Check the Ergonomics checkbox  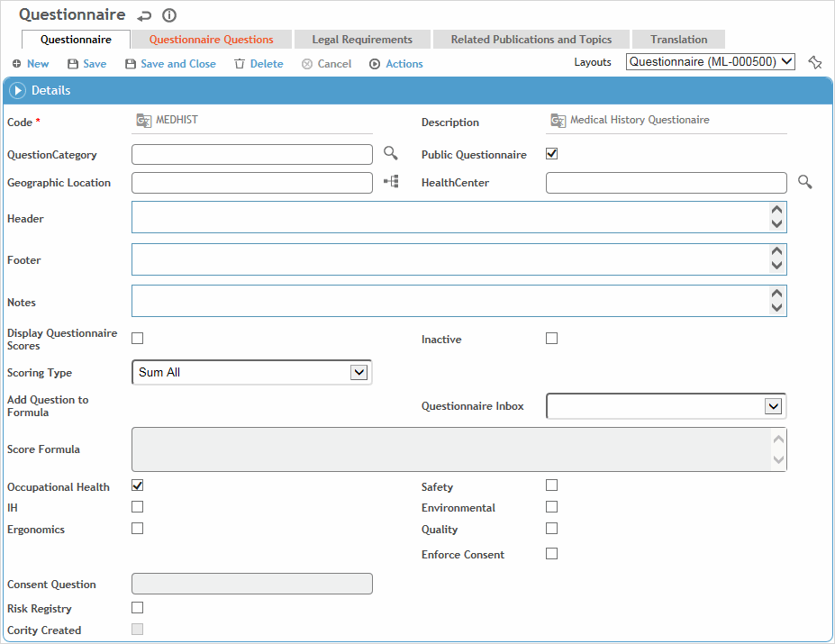tap(138, 529)
